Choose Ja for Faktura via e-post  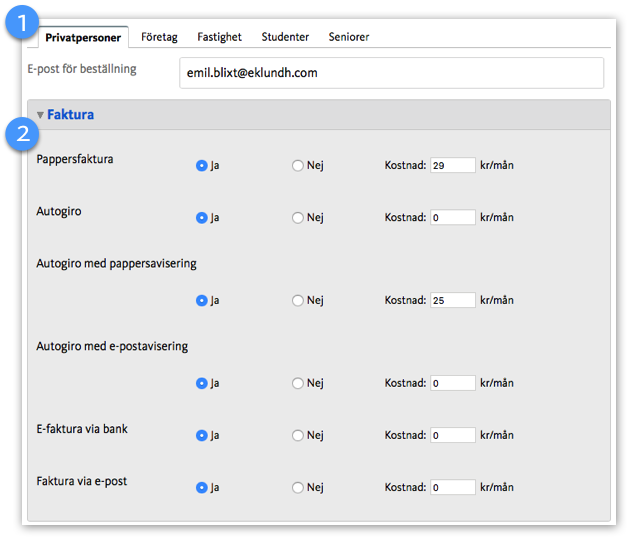click(202, 488)
